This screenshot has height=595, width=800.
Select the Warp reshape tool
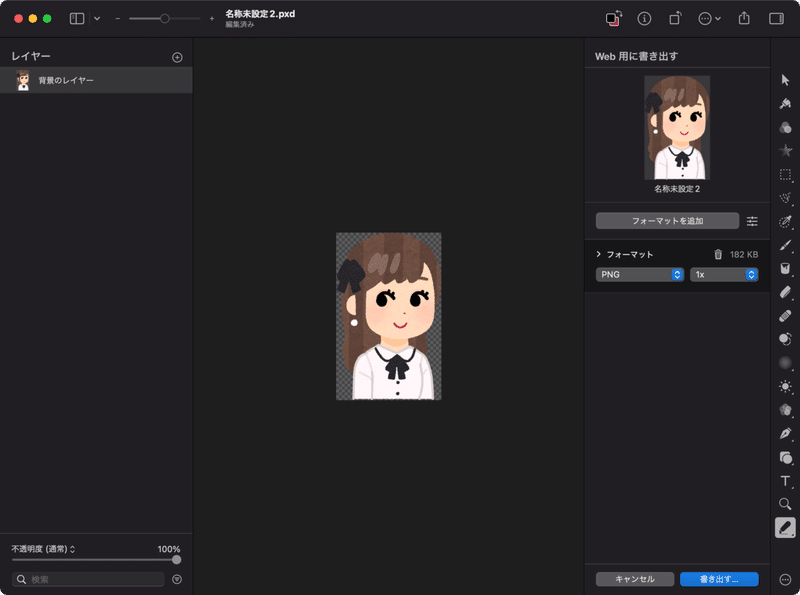pos(785,410)
